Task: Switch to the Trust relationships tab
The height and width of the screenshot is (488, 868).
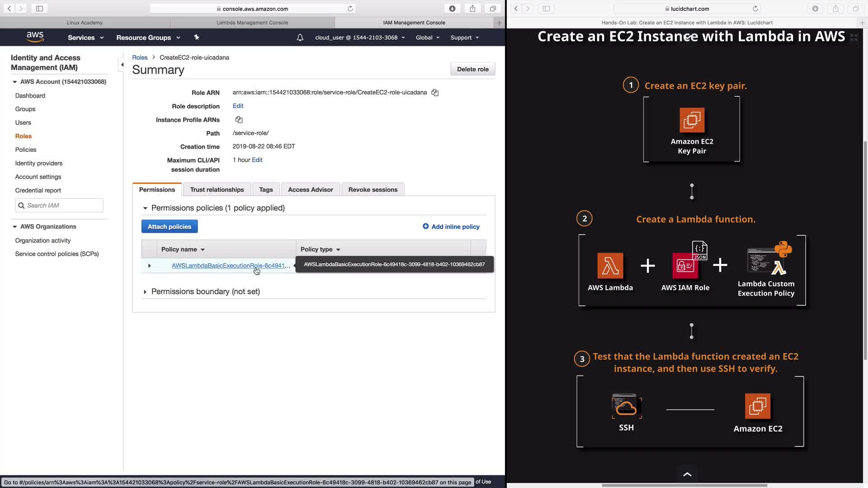Action: pyautogui.click(x=217, y=190)
